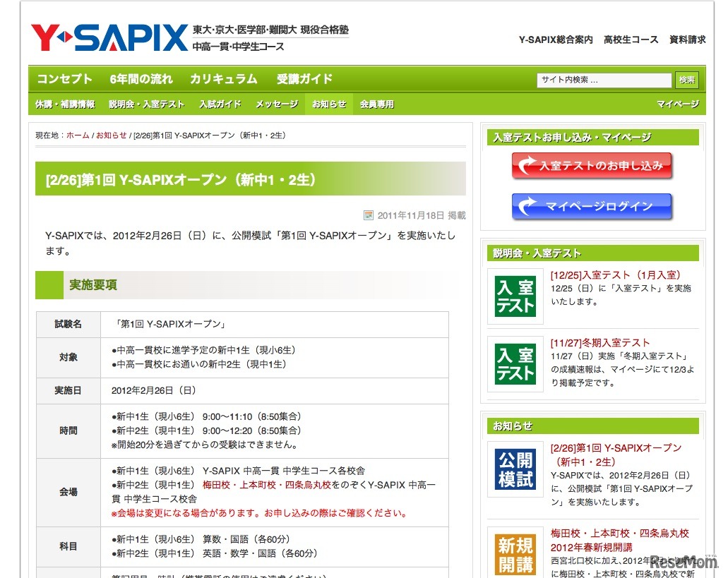Click 2011年11月18日 掲載 date text
This screenshot has height=578, width=728.
422,215
